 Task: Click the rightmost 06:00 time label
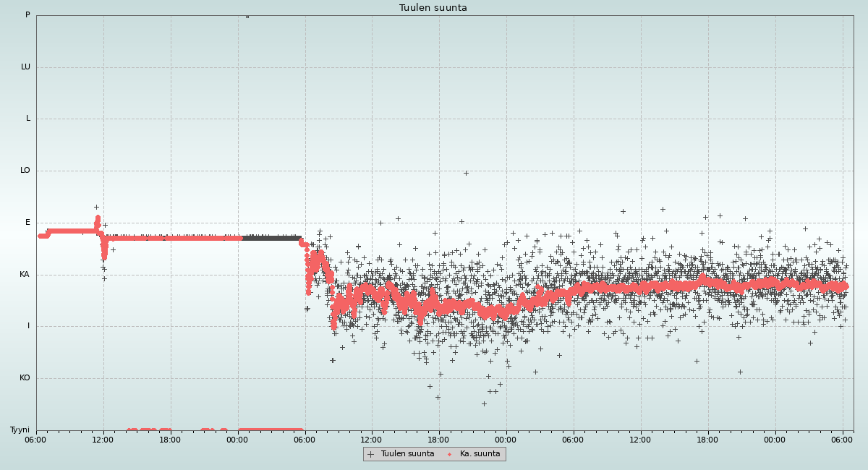click(842, 440)
